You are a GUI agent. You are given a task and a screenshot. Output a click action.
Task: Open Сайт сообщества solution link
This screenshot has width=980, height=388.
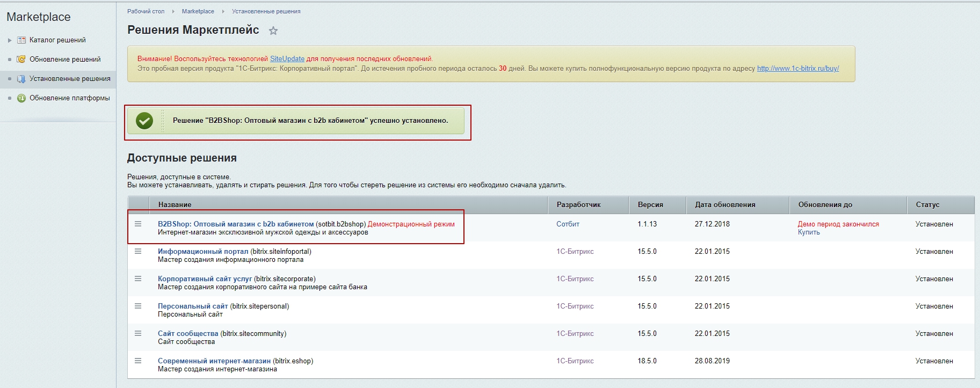click(188, 334)
